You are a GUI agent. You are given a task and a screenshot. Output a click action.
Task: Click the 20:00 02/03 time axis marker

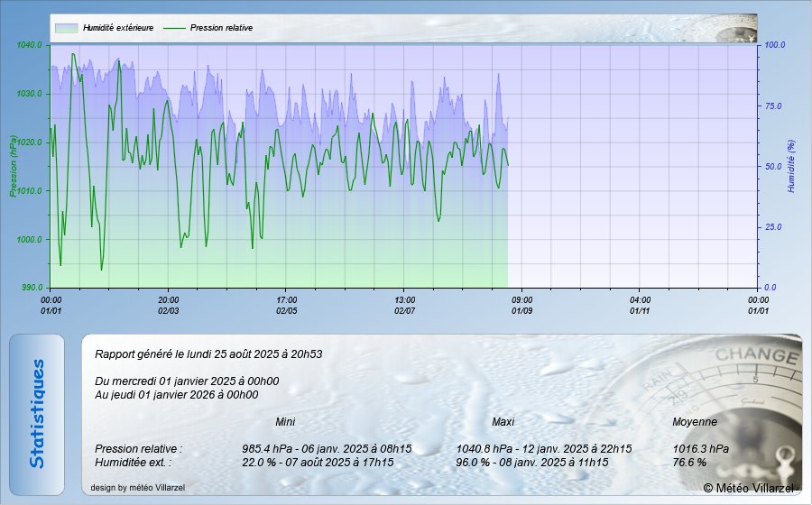pos(169,304)
